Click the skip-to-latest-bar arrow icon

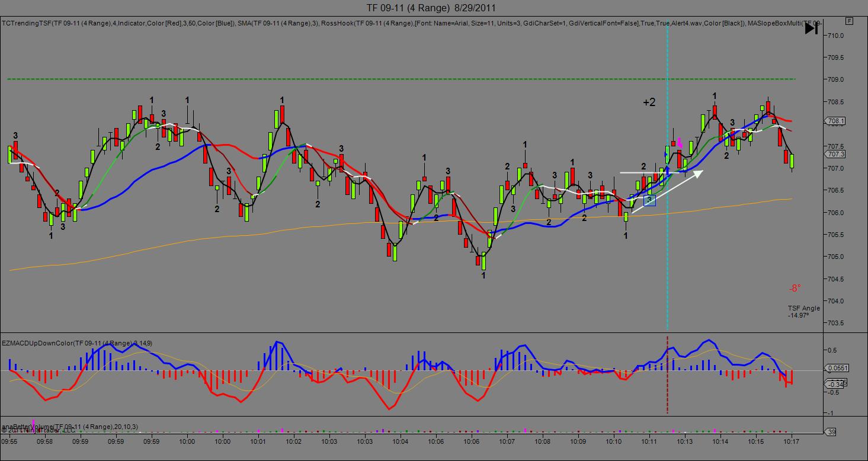[x=811, y=28]
